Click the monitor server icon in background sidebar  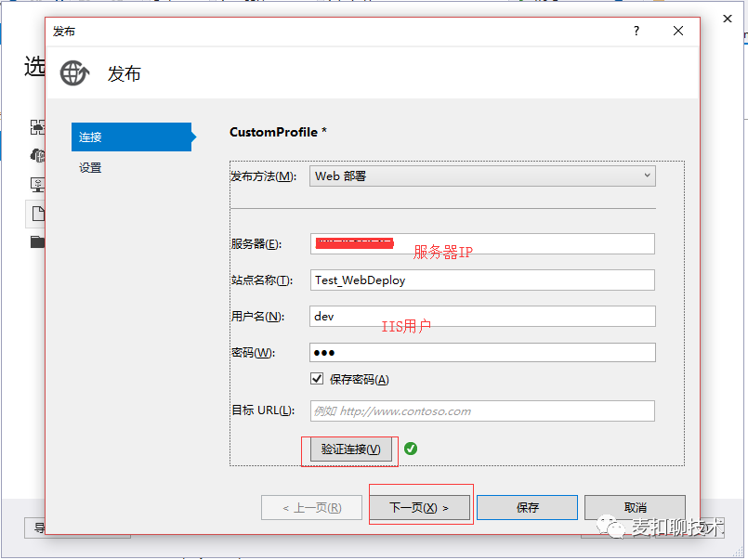click(x=38, y=185)
